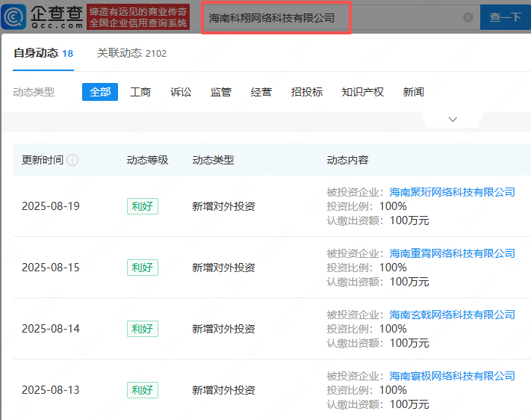This screenshot has height=420, width=531.
Task: Clear the search box with the X icon
Action: click(x=468, y=17)
